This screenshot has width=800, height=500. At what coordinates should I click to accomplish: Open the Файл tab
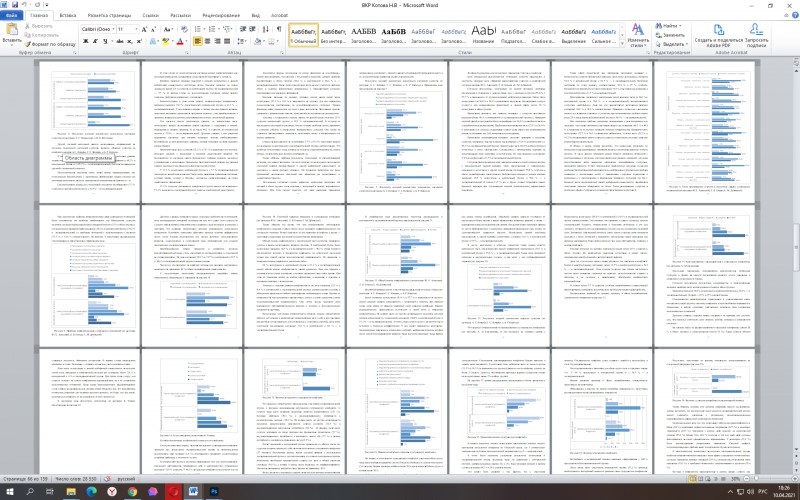pos(10,16)
